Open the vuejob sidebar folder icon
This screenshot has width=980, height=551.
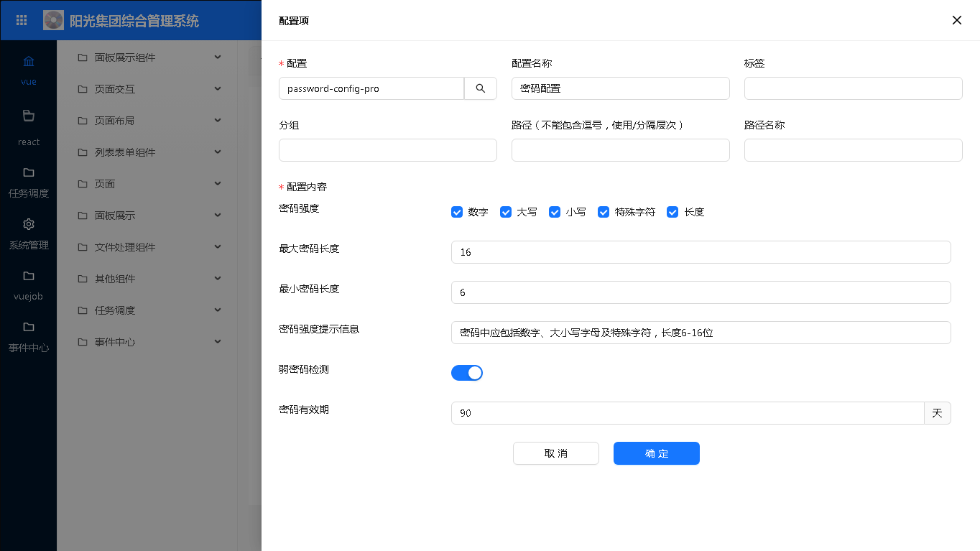click(x=29, y=276)
